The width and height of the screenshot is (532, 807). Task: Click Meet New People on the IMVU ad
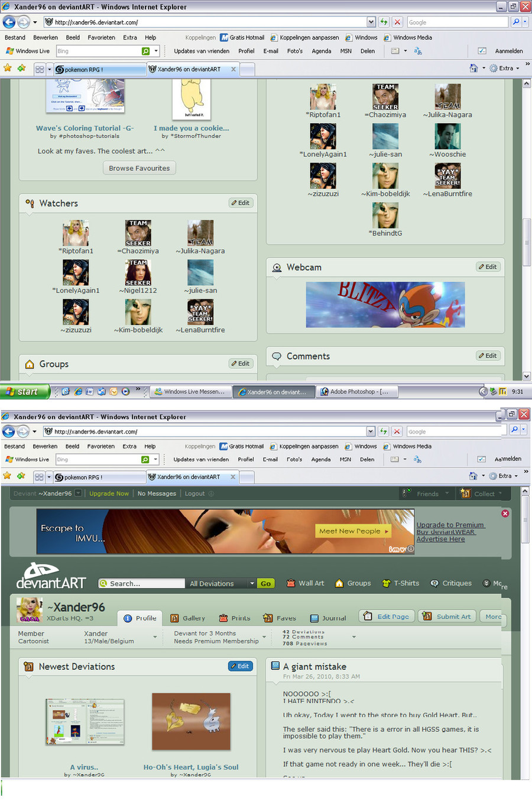point(353,531)
